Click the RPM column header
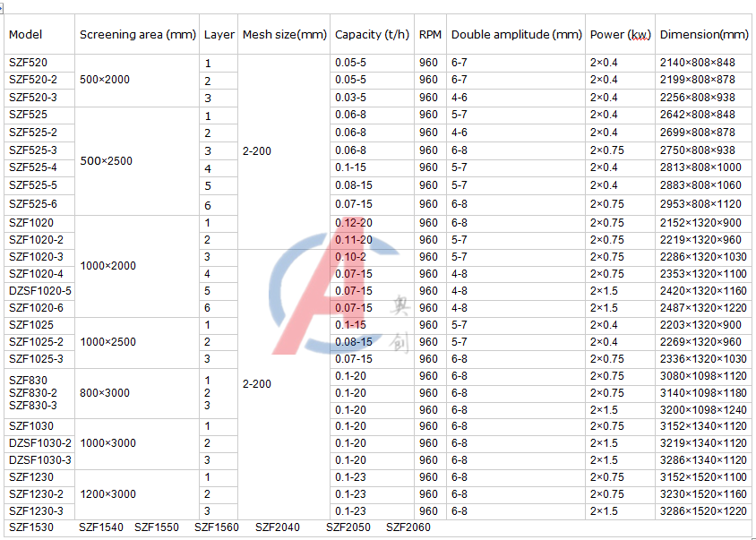This screenshot has width=756, height=540. (430, 35)
